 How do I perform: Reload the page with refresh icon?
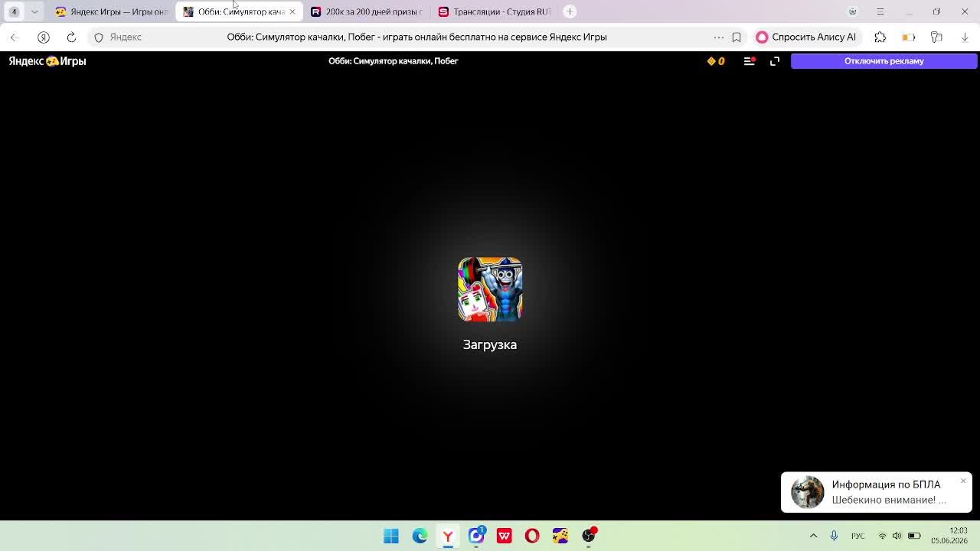tap(71, 37)
